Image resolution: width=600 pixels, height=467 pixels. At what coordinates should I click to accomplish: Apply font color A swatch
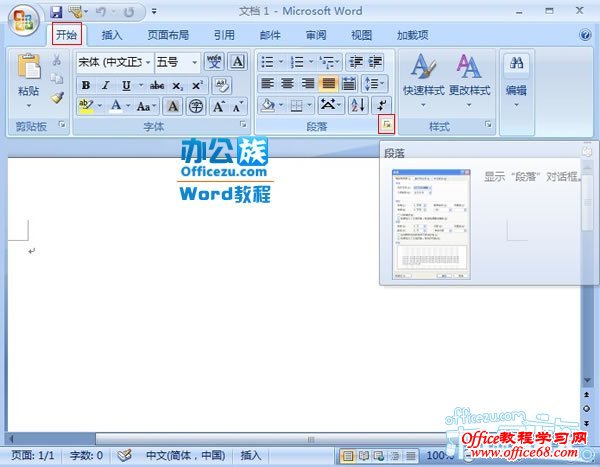click(116, 106)
